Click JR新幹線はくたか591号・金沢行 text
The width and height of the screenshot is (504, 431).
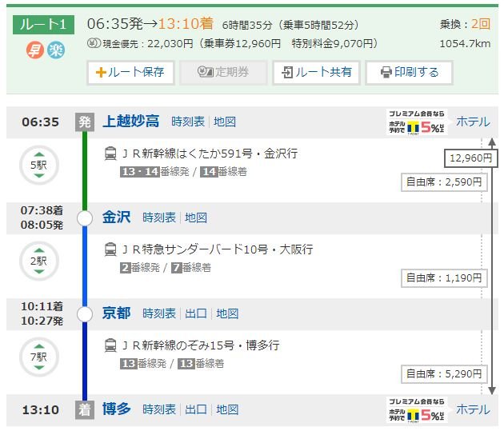click(210, 154)
